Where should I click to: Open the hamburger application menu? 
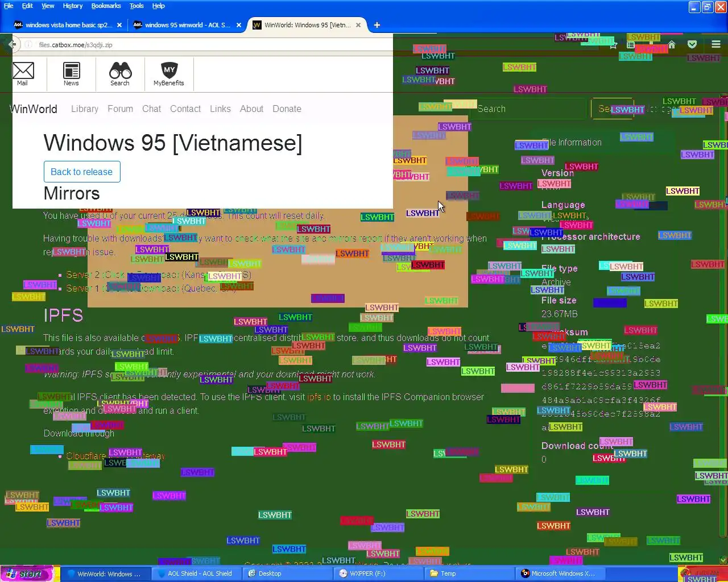(x=716, y=44)
